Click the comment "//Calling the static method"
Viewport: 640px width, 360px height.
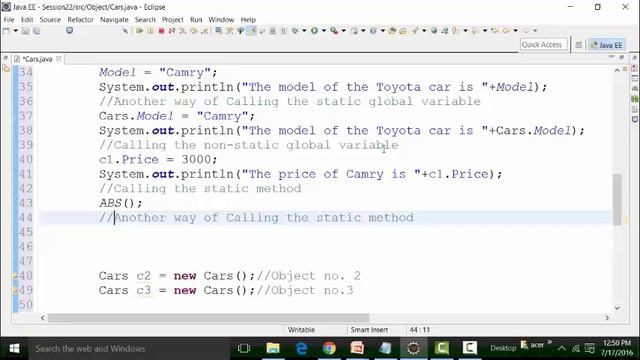200,189
